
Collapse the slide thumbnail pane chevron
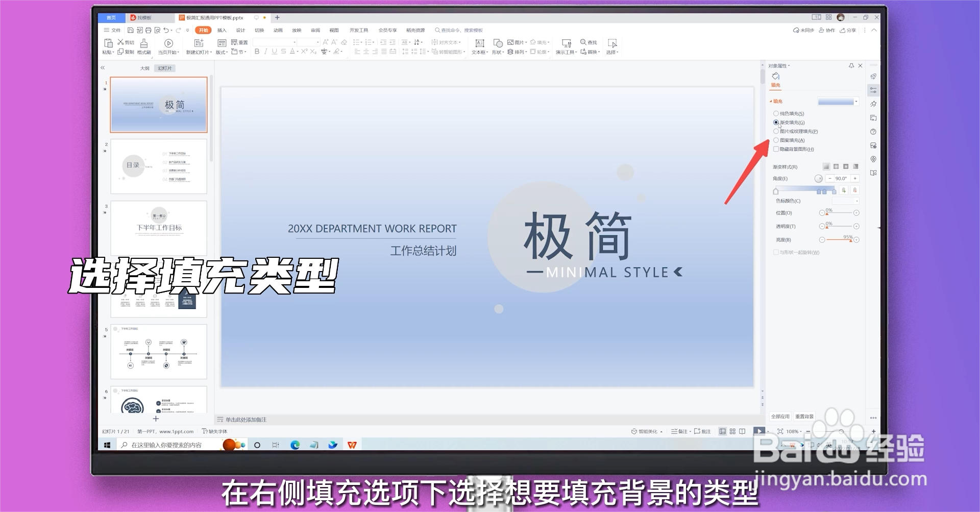(103, 68)
